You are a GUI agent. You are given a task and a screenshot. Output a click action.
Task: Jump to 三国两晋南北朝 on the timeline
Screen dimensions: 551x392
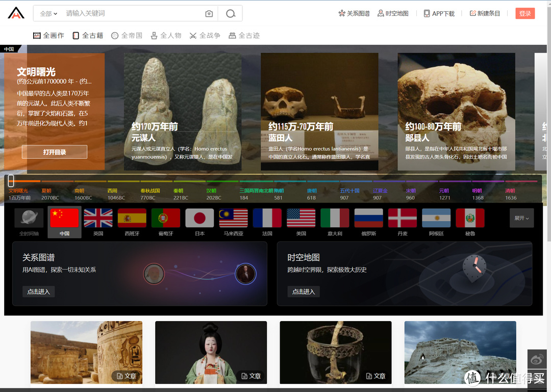click(x=256, y=194)
